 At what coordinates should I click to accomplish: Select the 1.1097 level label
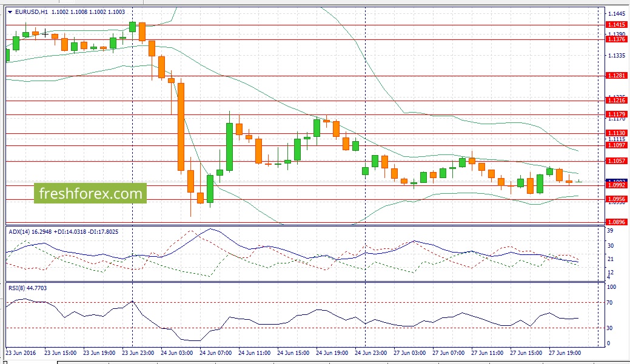[616, 145]
